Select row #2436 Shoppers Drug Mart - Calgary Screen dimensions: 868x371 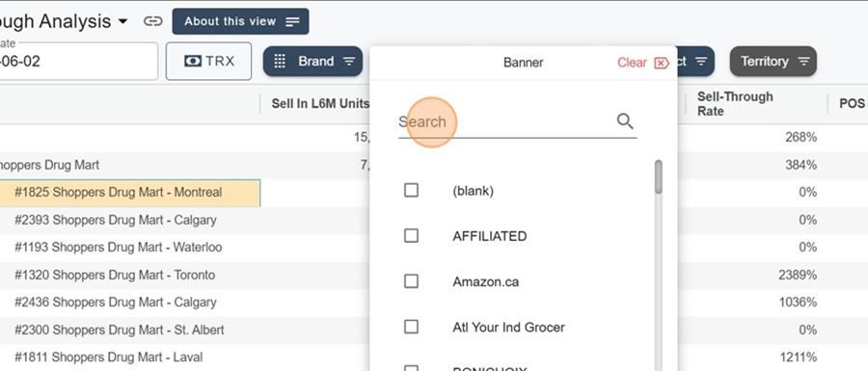pyautogui.click(x=115, y=303)
